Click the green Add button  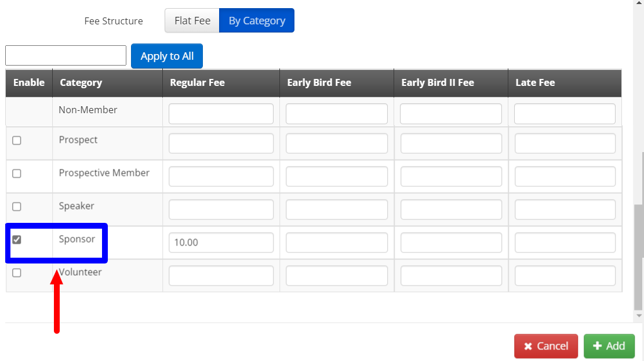click(x=609, y=346)
